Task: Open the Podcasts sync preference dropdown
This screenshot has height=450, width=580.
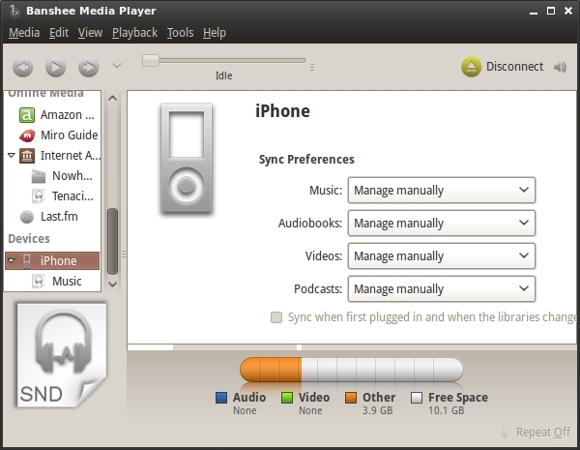Action: click(441, 288)
